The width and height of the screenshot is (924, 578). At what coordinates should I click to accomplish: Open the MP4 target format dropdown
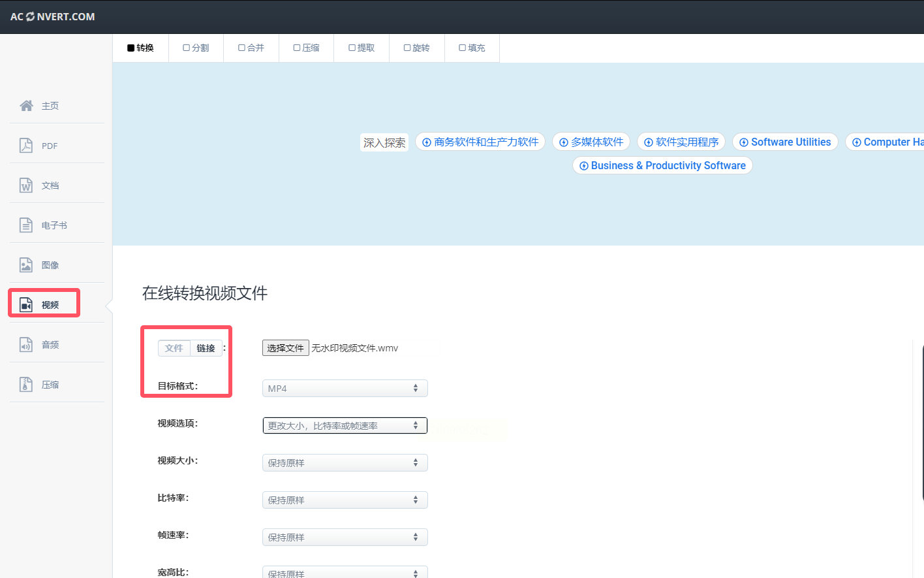click(345, 389)
